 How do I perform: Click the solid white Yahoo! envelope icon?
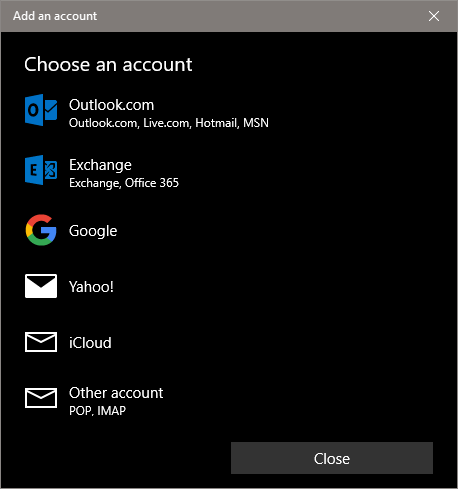click(41, 286)
